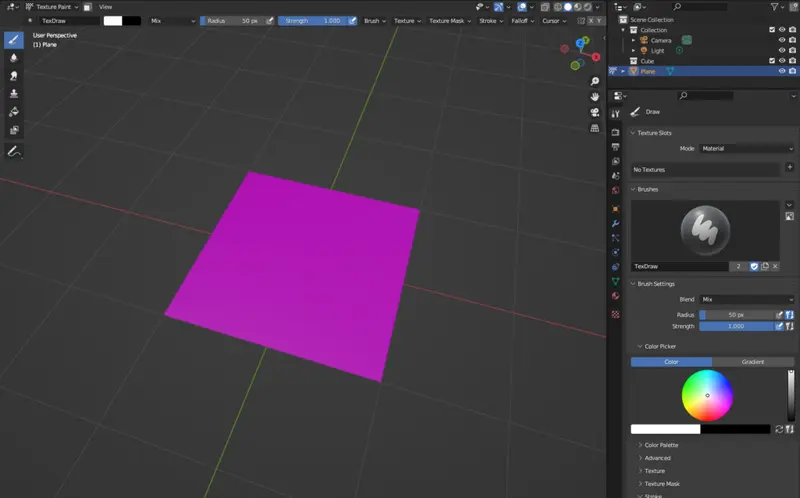Switch color picker to Gradient tab

coord(753,362)
